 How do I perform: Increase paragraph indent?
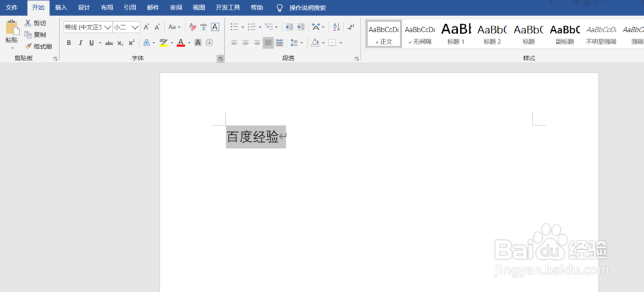click(x=301, y=27)
